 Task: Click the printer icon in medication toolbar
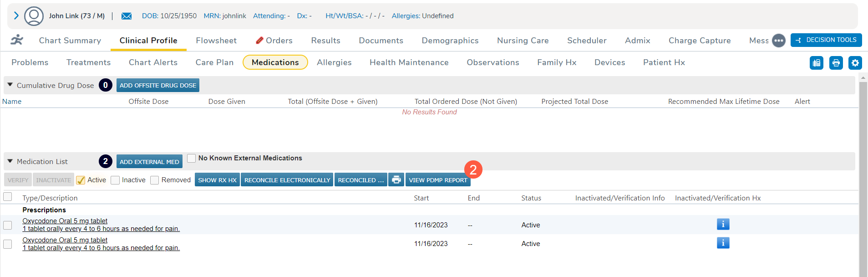tap(396, 180)
